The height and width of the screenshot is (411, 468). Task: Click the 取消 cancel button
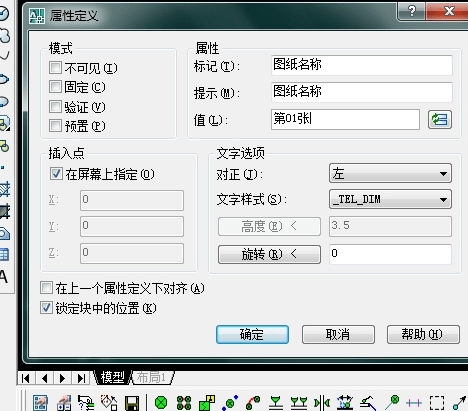coord(338,334)
